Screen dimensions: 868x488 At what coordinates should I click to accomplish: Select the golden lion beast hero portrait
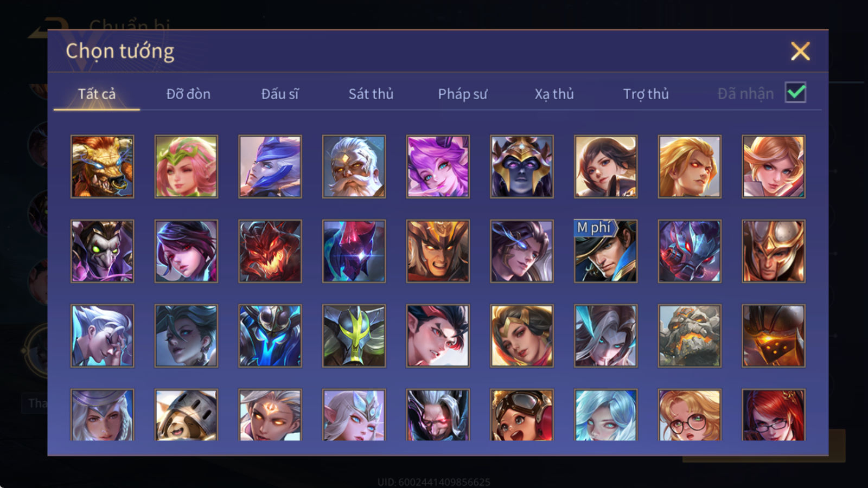[102, 166]
